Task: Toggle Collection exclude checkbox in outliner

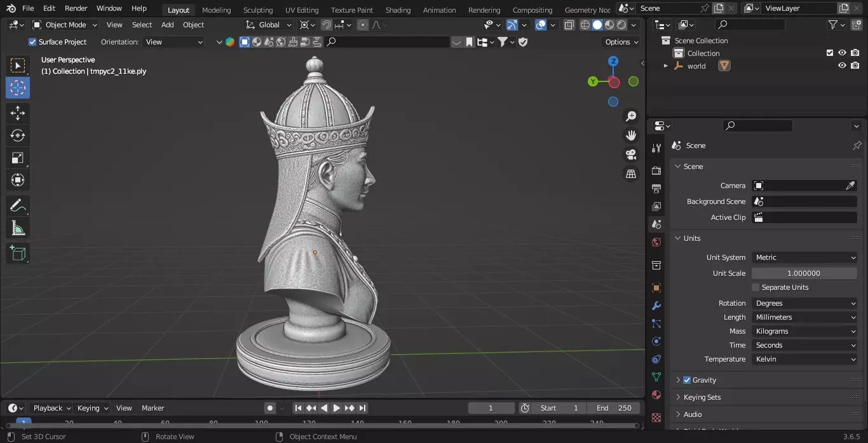Action: pos(829,53)
